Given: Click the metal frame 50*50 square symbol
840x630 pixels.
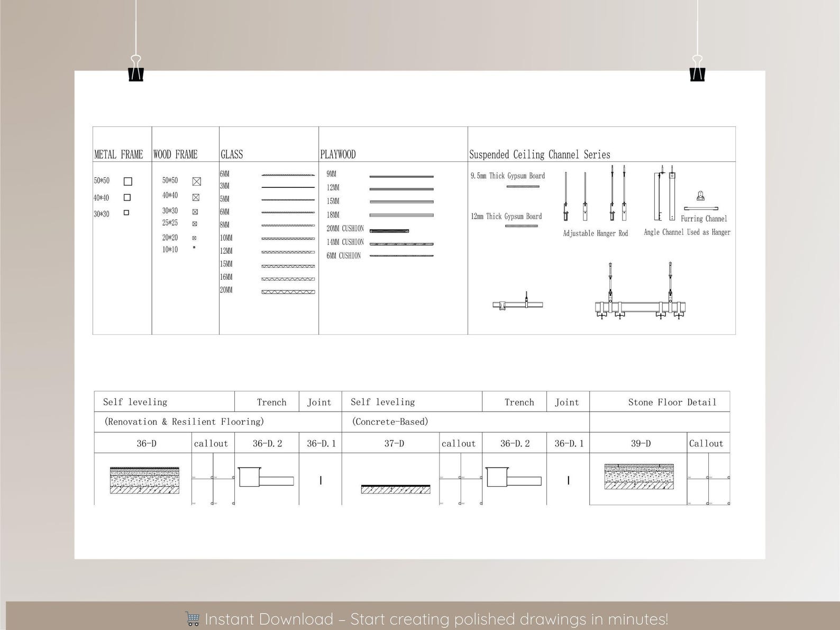Looking at the screenshot, I should 127,181.
